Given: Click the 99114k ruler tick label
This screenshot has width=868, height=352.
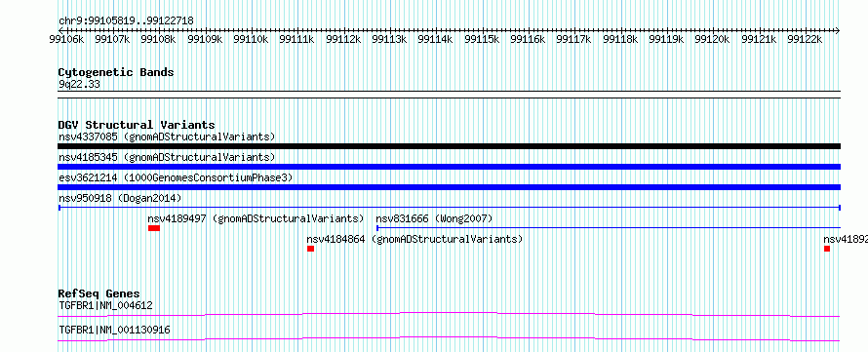Looking at the screenshot, I should (x=435, y=39).
